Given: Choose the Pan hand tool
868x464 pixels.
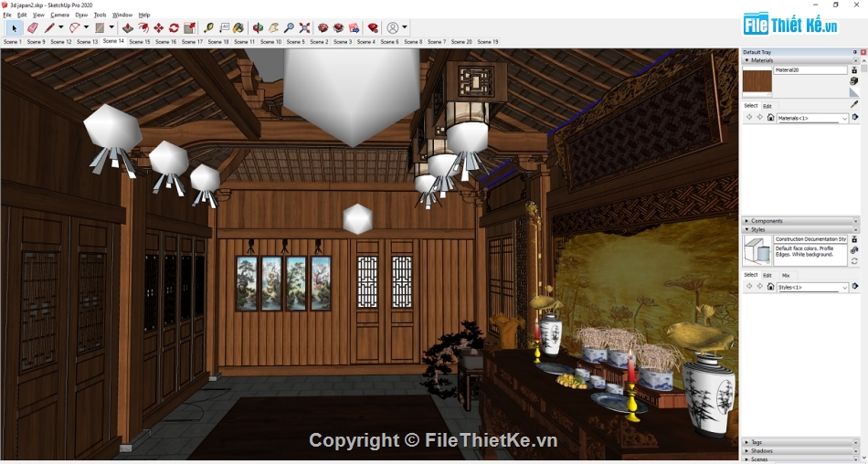Looking at the screenshot, I should (x=273, y=27).
